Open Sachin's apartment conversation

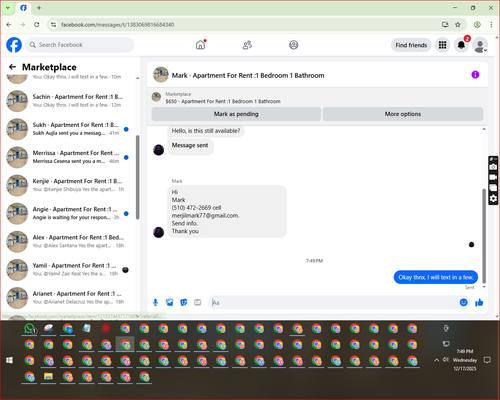pos(68,101)
